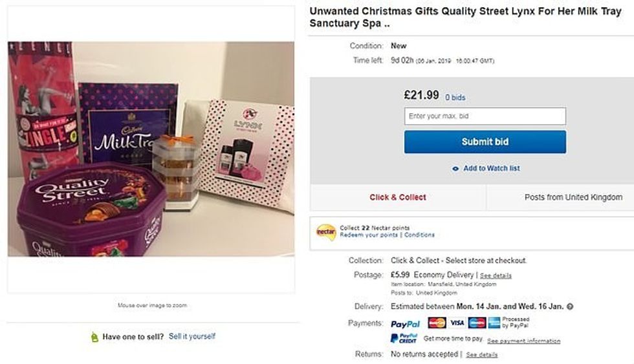Image resolution: width=634 pixels, height=364 pixels.
Task: Click the Visa card icon
Action: click(457, 323)
